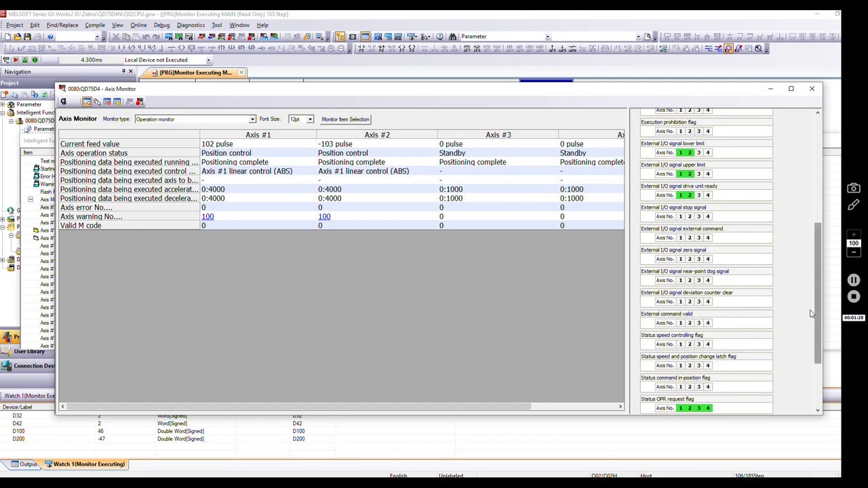This screenshot has height=488, width=868.
Task: Click the highlighted Navigation window toolbar icon
Action: 340,37
